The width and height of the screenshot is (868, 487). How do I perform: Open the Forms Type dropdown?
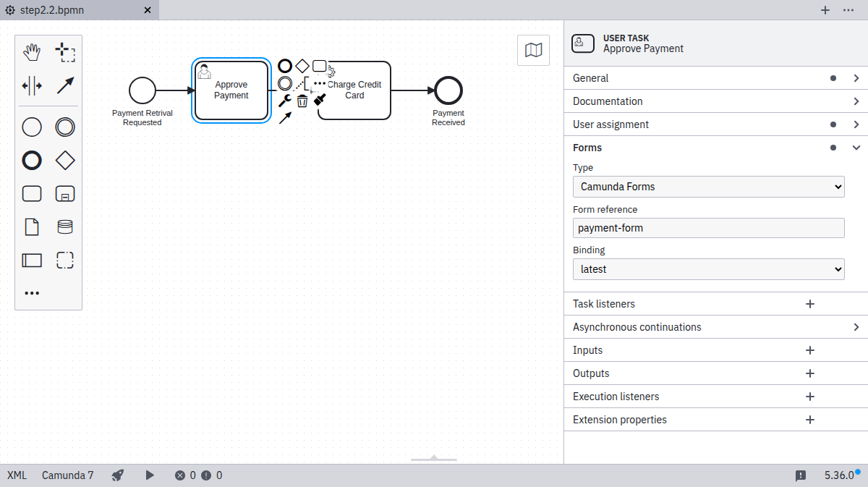(708, 187)
